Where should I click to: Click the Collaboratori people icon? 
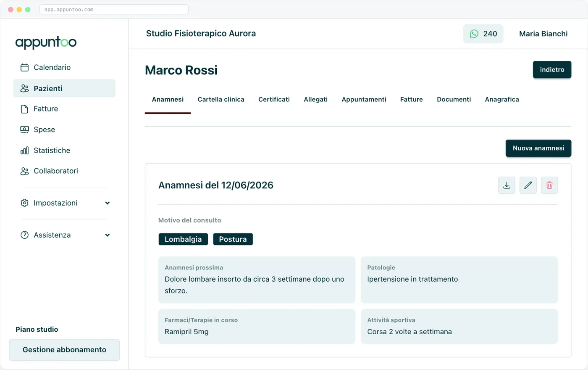[x=25, y=171]
